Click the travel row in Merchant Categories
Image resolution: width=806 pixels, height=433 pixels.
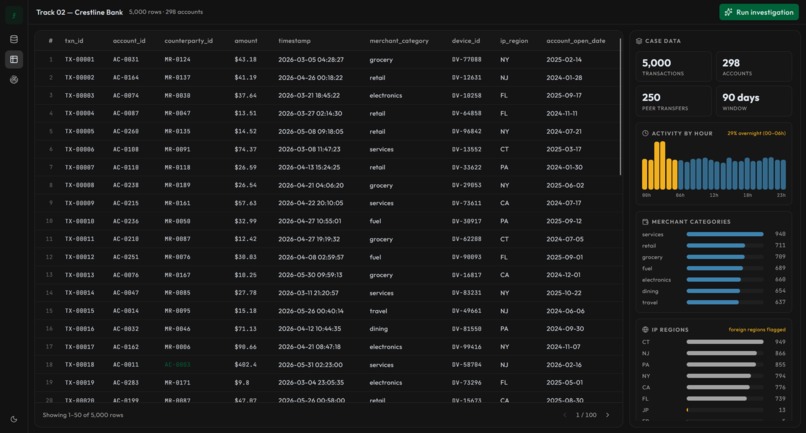[x=713, y=302]
